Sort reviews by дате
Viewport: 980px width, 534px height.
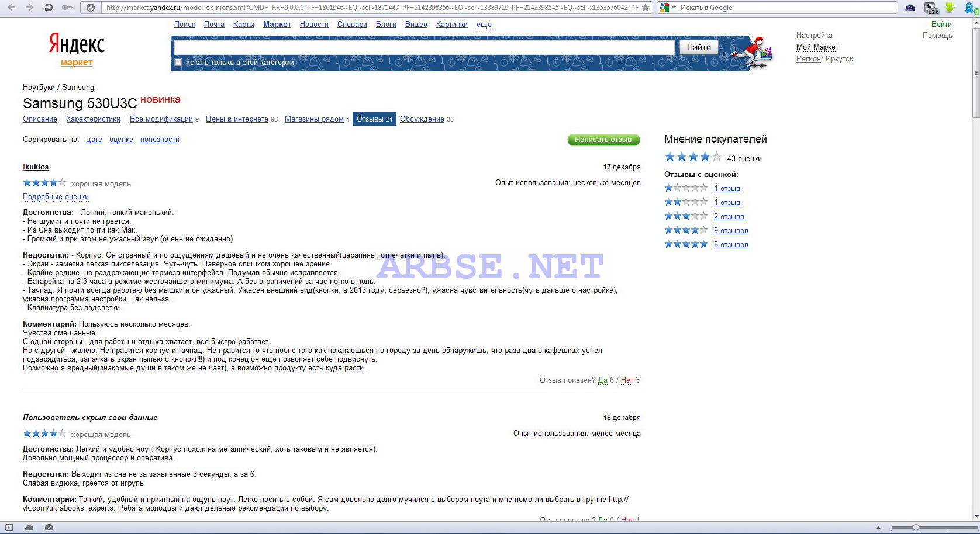tap(94, 140)
